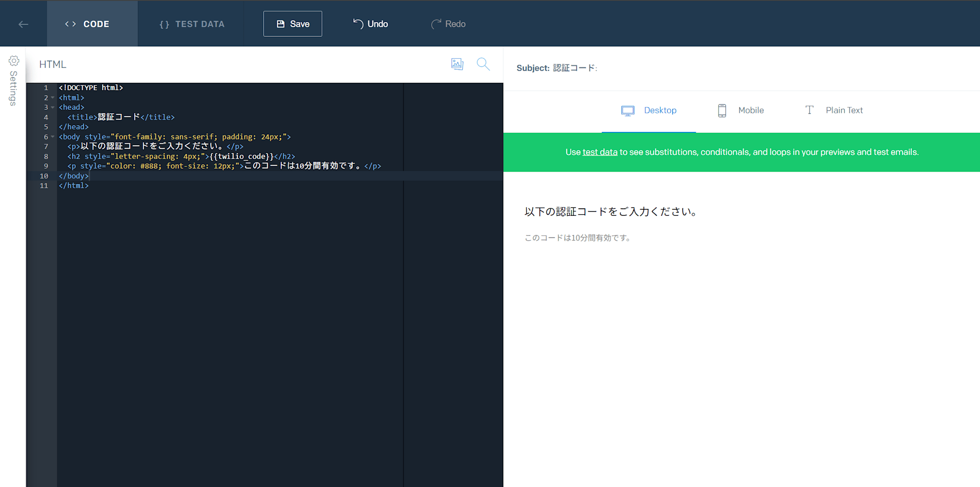Click the Redo button

click(448, 24)
